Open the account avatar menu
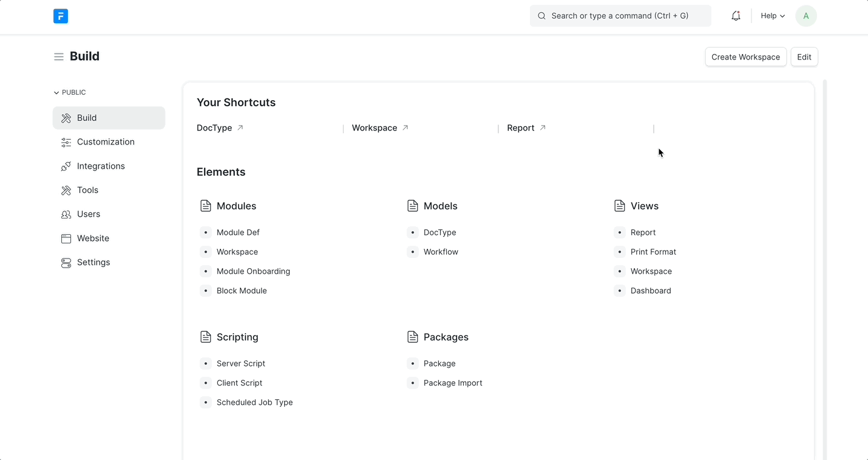This screenshot has height=460, width=868. coord(805,16)
